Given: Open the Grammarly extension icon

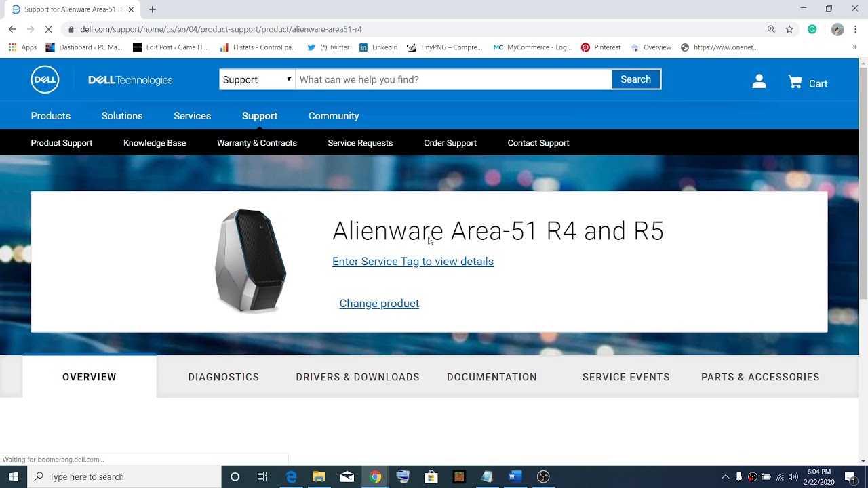Looking at the screenshot, I should pos(812,29).
